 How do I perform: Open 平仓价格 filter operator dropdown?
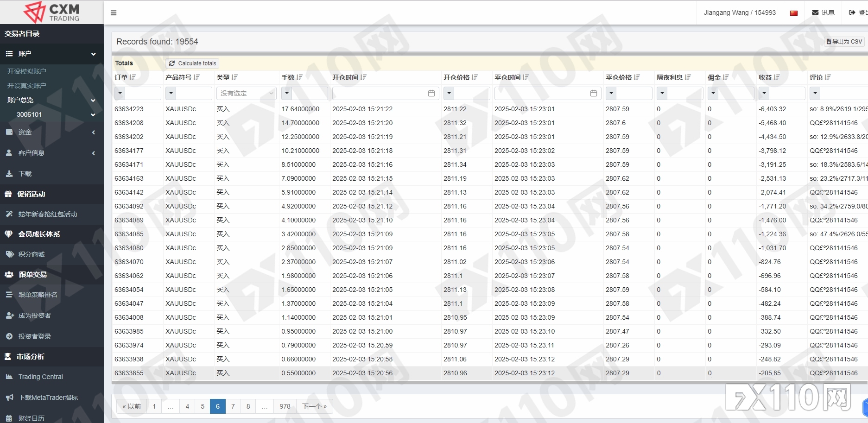pos(611,93)
